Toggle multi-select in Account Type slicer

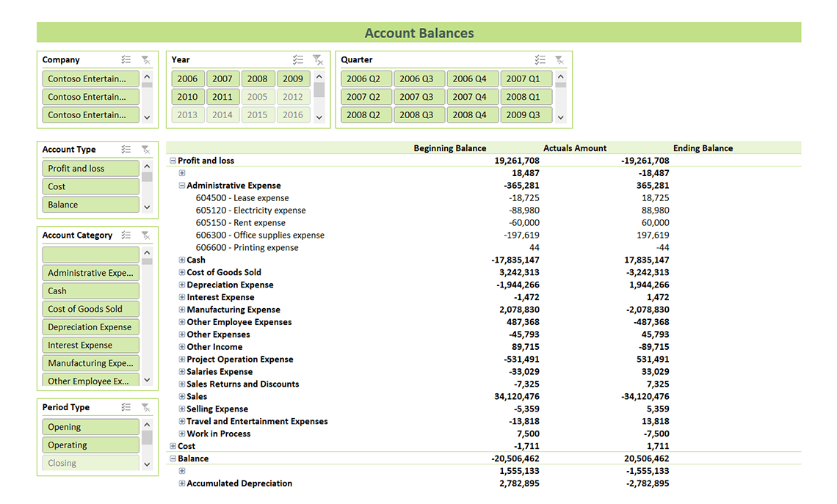point(126,150)
